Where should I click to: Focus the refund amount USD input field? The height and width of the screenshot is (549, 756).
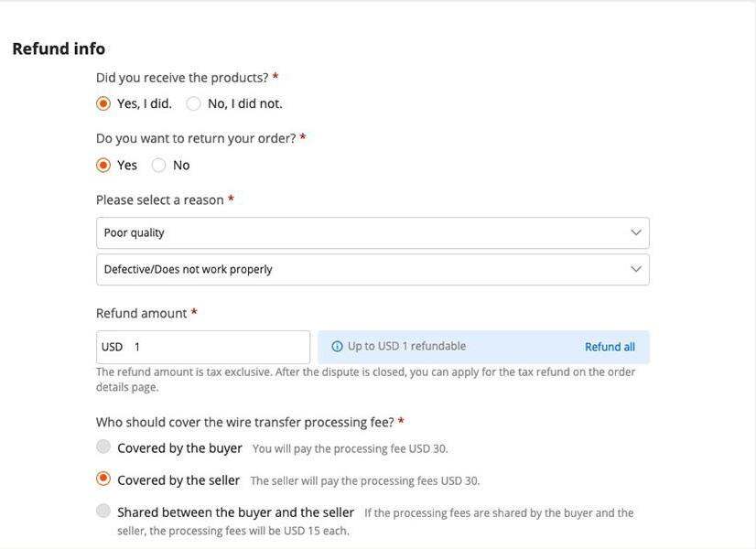(x=218, y=347)
